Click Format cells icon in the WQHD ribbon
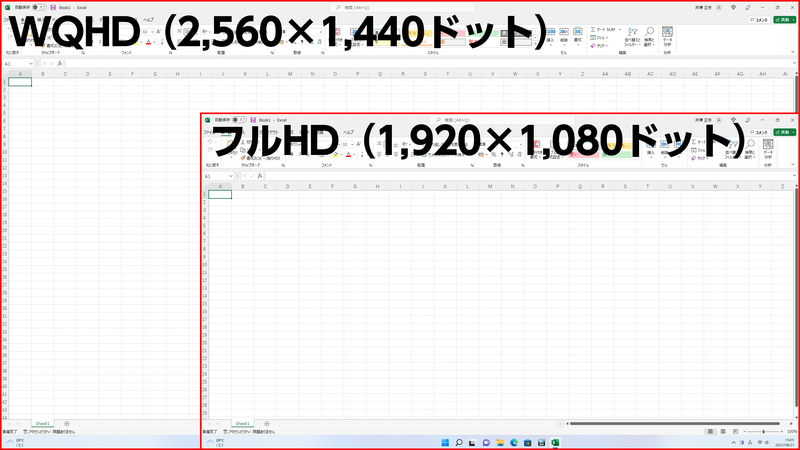 [578, 35]
